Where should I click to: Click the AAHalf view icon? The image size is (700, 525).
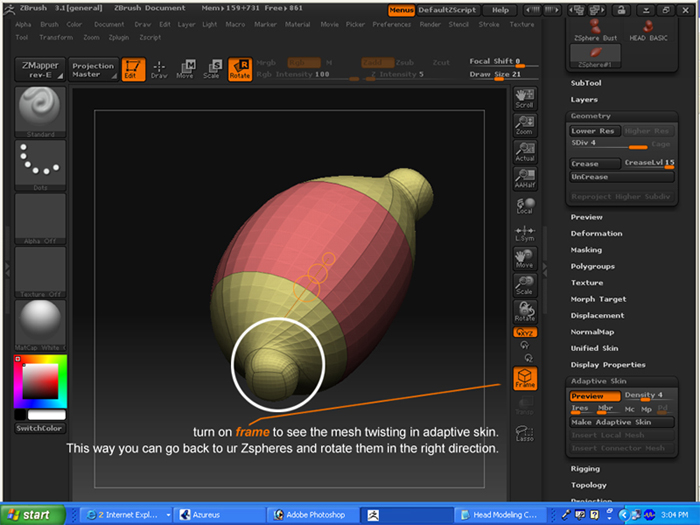525,179
